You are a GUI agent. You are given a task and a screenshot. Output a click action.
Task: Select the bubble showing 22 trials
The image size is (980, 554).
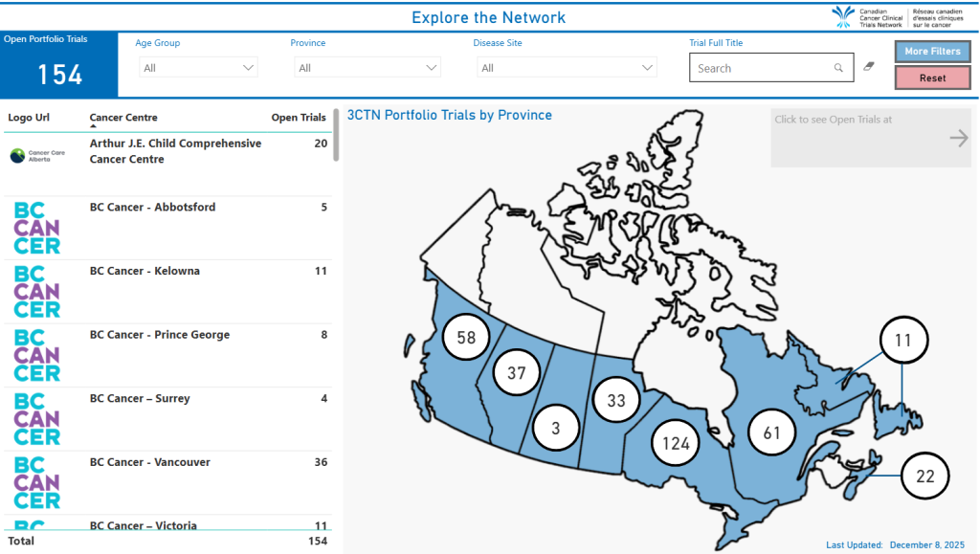pos(924,476)
